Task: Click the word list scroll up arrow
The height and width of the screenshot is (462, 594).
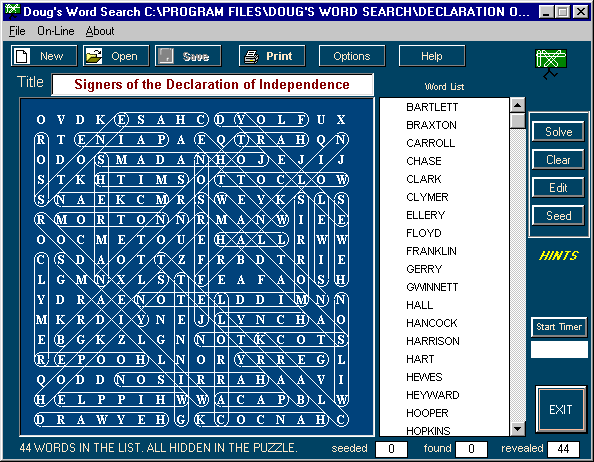Action: coord(517,105)
